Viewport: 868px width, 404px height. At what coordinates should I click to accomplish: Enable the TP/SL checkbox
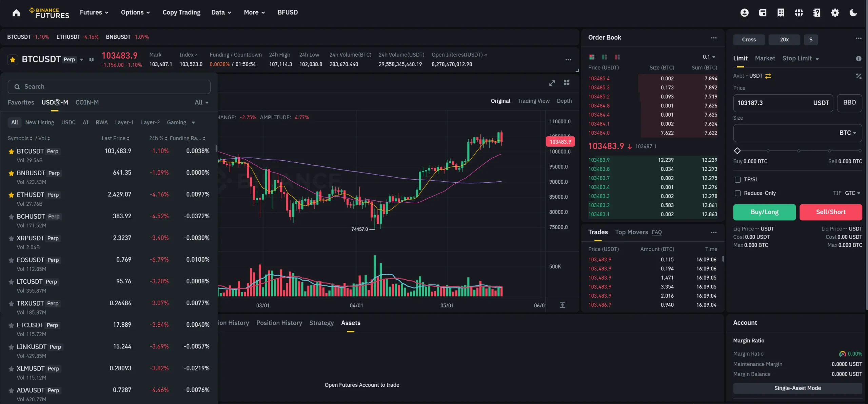737,180
